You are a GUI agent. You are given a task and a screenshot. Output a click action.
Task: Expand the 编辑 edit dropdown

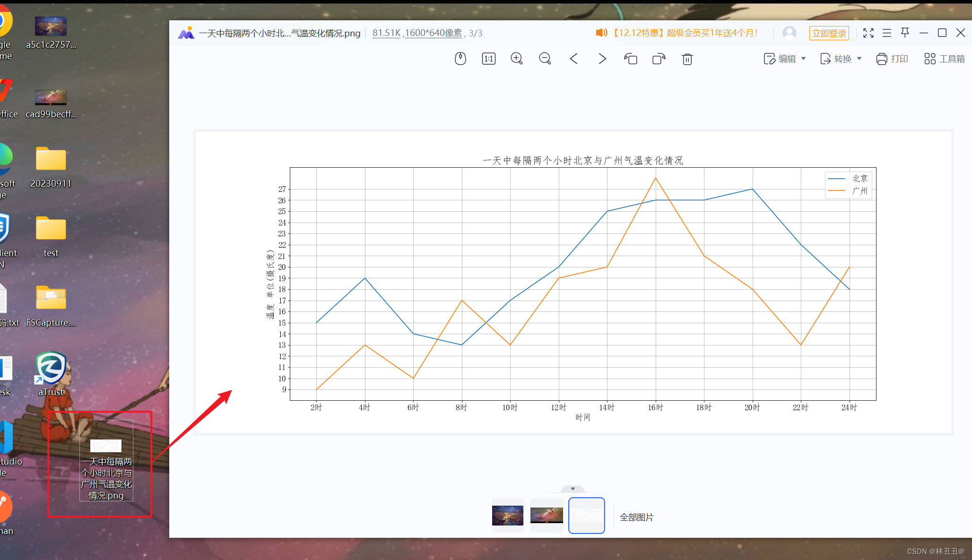(x=803, y=59)
